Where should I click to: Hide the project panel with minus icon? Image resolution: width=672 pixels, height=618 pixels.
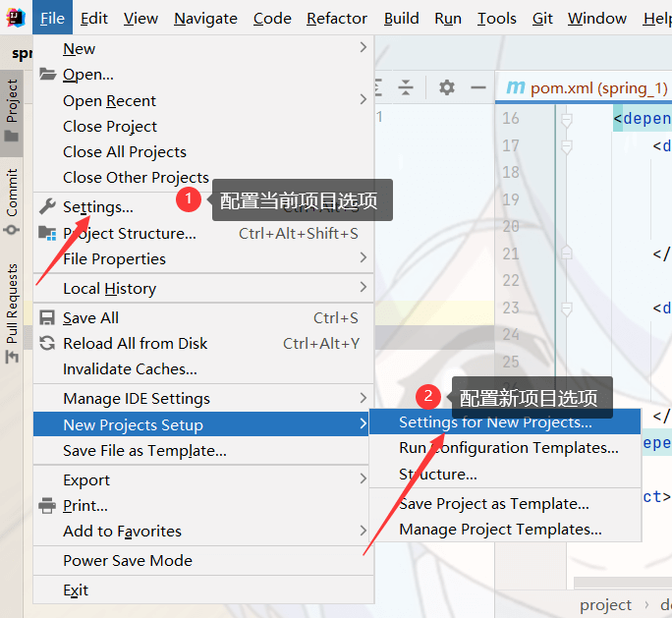(477, 87)
